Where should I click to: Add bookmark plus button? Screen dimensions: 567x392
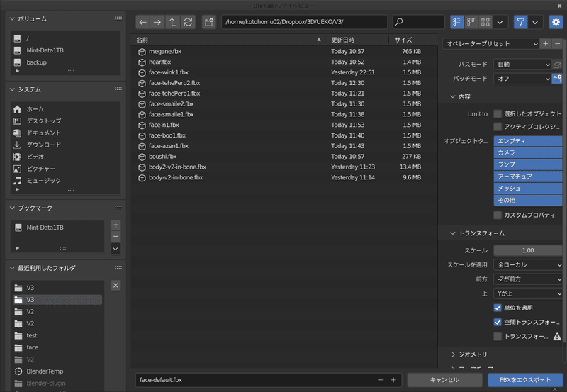tap(116, 225)
